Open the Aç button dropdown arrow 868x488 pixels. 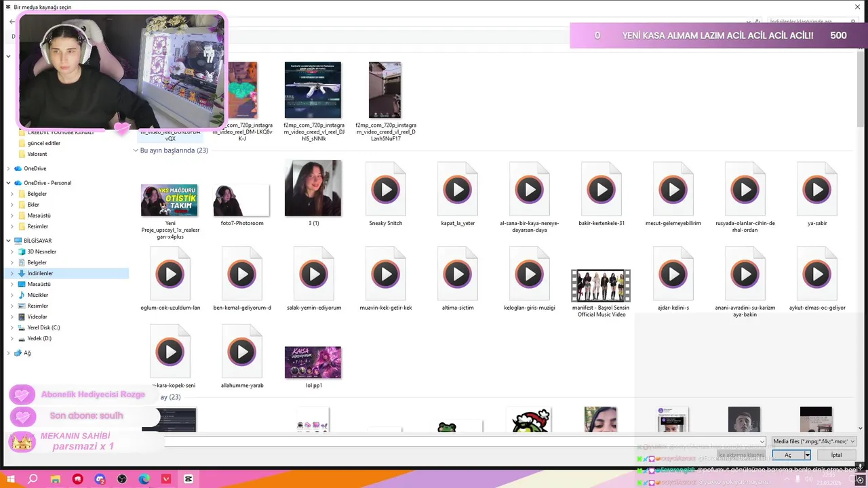point(807,455)
